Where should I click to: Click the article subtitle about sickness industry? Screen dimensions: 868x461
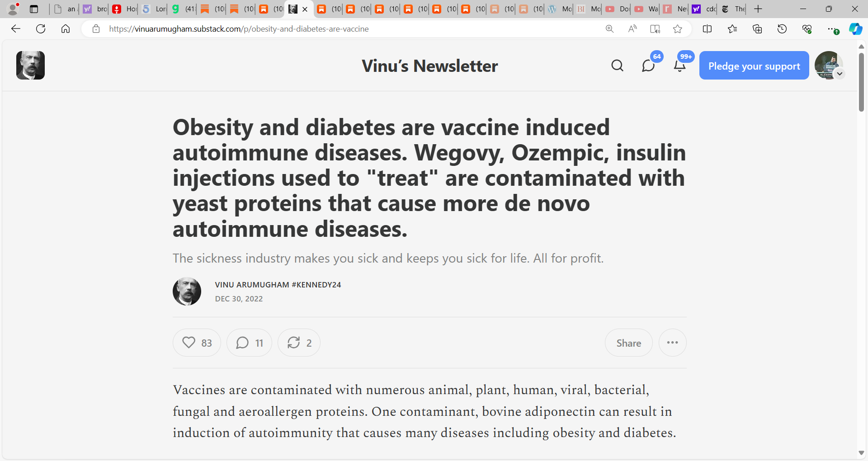[388, 258]
